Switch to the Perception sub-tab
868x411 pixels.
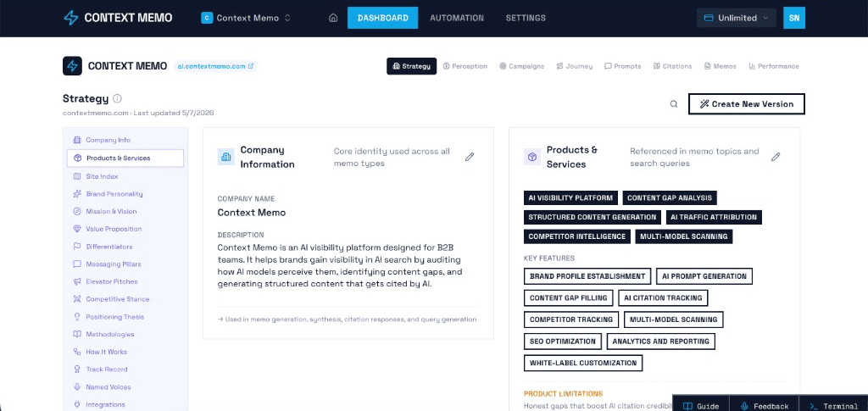click(x=465, y=66)
